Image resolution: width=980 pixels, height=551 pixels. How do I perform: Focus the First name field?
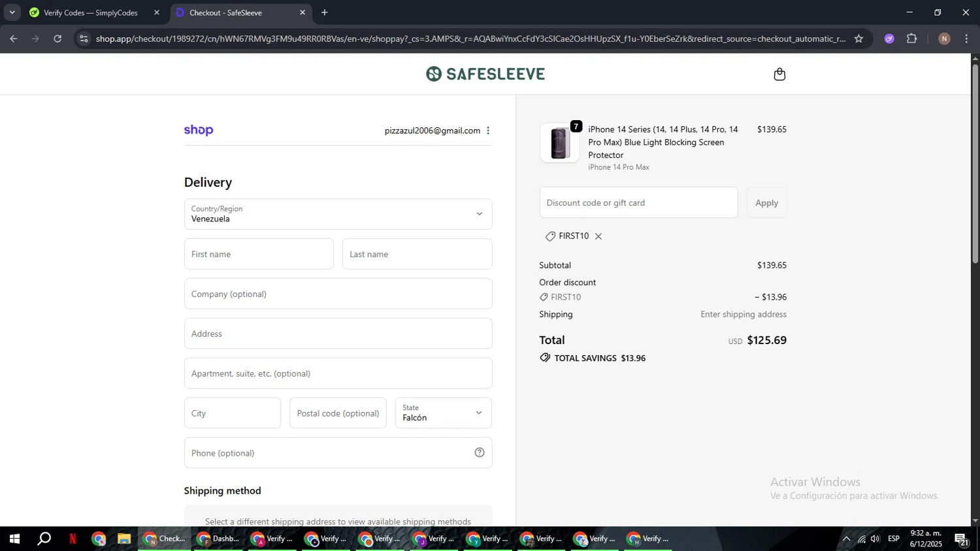[x=259, y=254]
